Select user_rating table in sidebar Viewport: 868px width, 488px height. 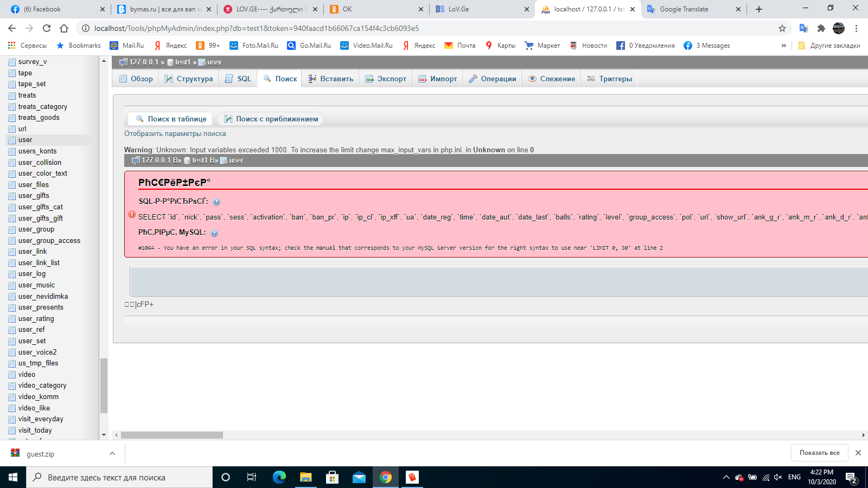36,319
